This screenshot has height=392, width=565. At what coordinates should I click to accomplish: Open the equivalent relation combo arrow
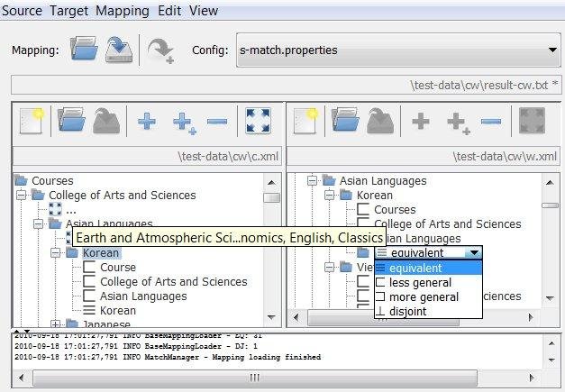click(x=474, y=253)
